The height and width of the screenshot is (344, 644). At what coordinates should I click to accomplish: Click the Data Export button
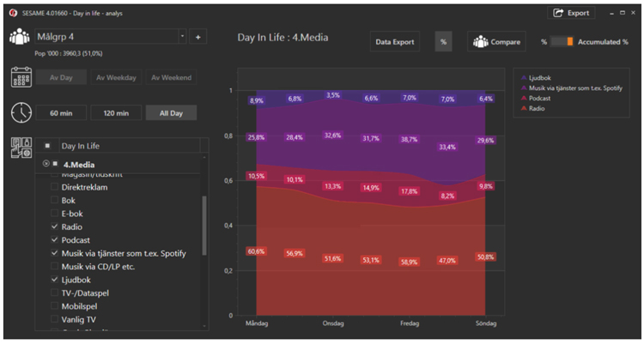(x=395, y=42)
